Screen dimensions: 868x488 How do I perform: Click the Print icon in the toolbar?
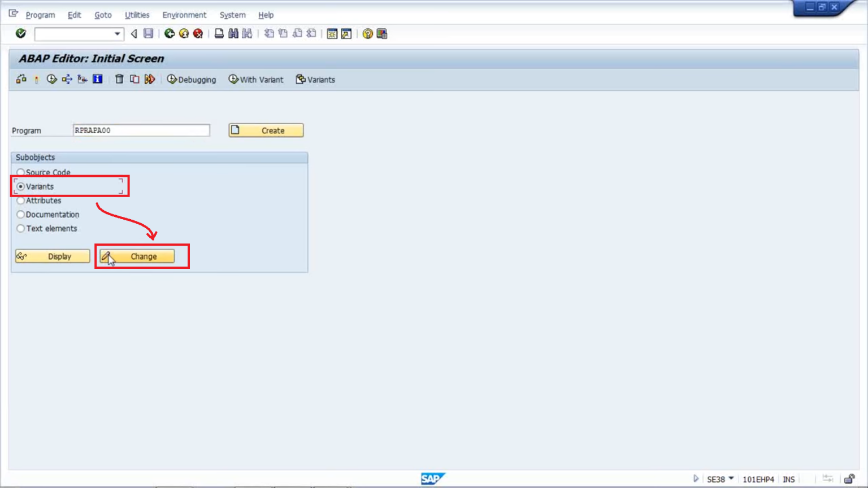(219, 34)
